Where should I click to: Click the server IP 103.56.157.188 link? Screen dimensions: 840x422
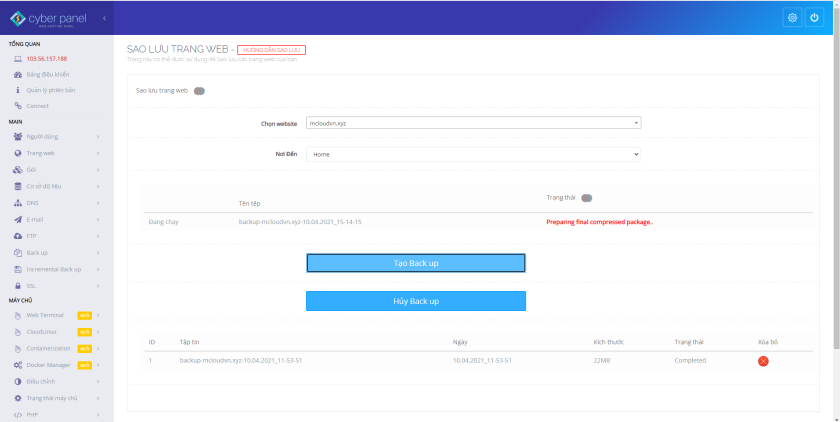pos(47,59)
